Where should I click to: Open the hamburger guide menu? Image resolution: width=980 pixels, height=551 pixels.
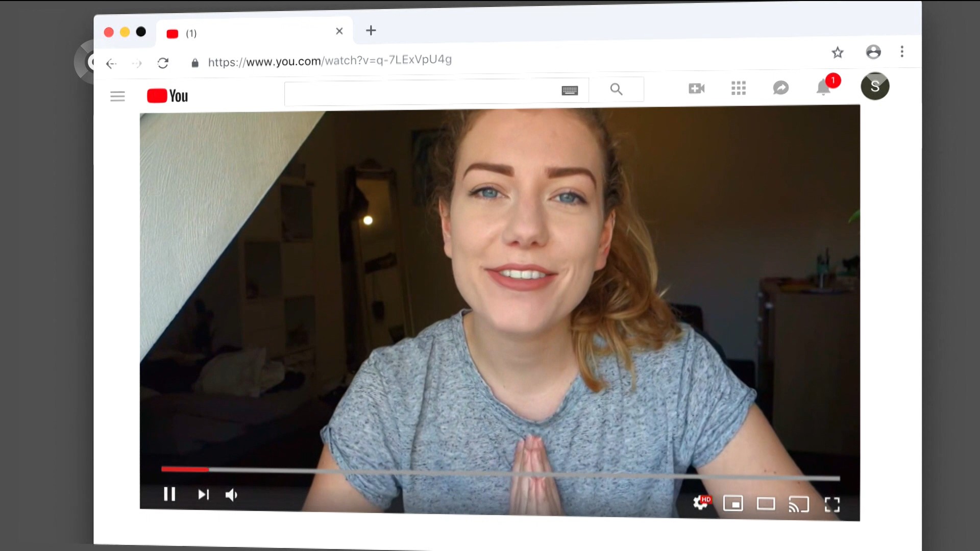pos(117,96)
